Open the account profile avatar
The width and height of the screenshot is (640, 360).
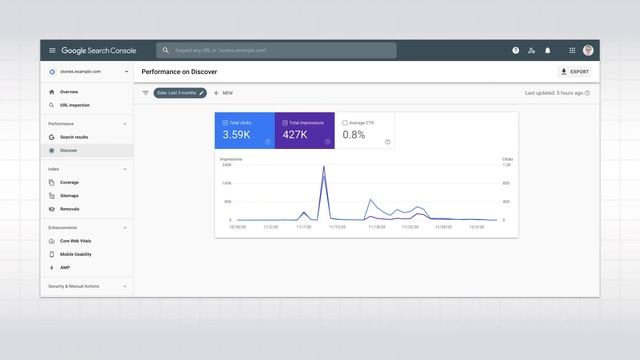pos(588,50)
